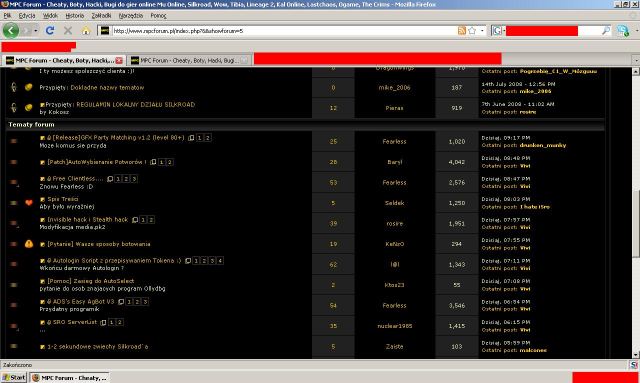Open the Plik menu
Viewport: 640px width, 383px height.
[x=7, y=16]
